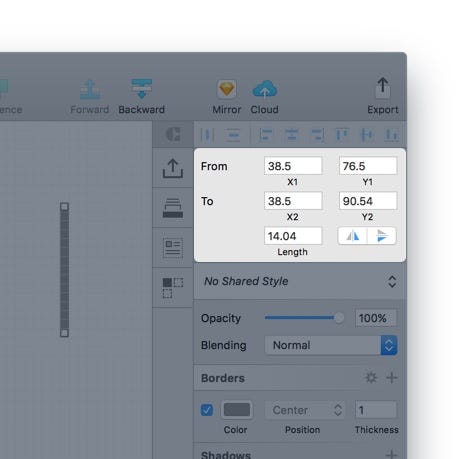Click the upload icon in sidebar
Screen dimensions: 463x459
(173, 168)
